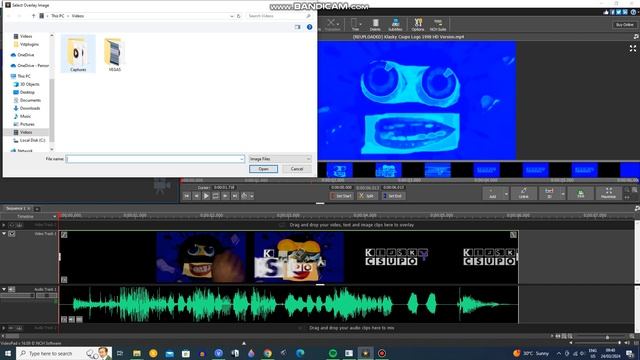640x360 pixels.
Task: Click the fullscreen preview expand icon
Action: tap(633, 49)
